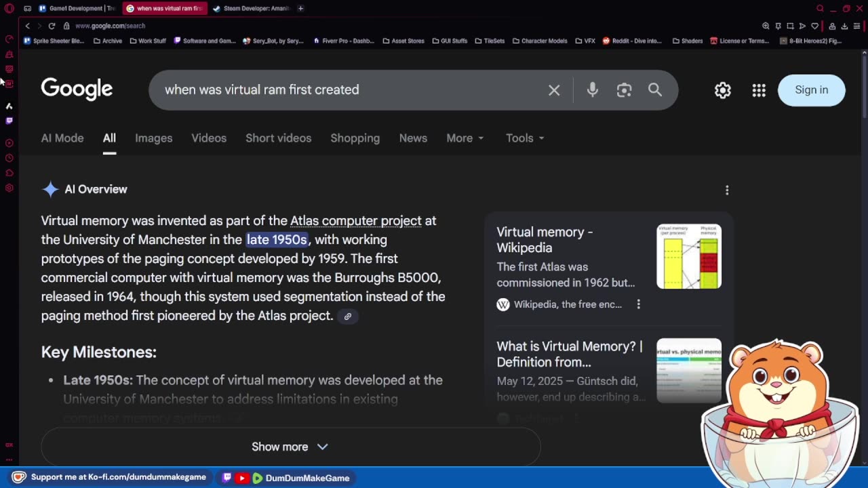Open the Archive bookmarks folder
Image resolution: width=868 pixels, height=488 pixels.
108,41
